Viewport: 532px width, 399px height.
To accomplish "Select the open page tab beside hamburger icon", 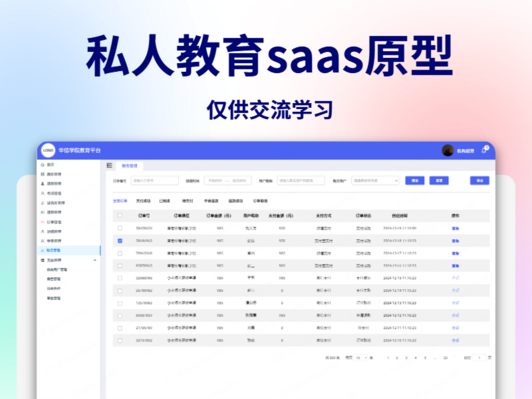I will pos(129,166).
